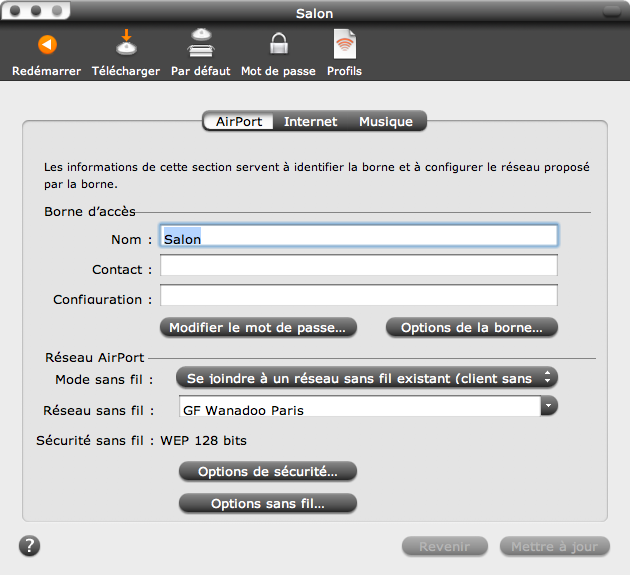Click the Par défaut toolbar icon
630x575 pixels.
click(x=200, y=45)
